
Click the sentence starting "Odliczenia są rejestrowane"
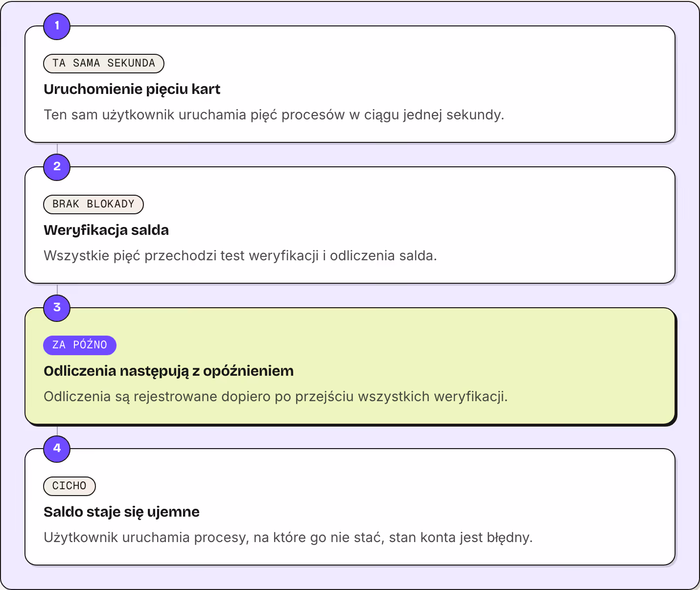click(x=276, y=396)
